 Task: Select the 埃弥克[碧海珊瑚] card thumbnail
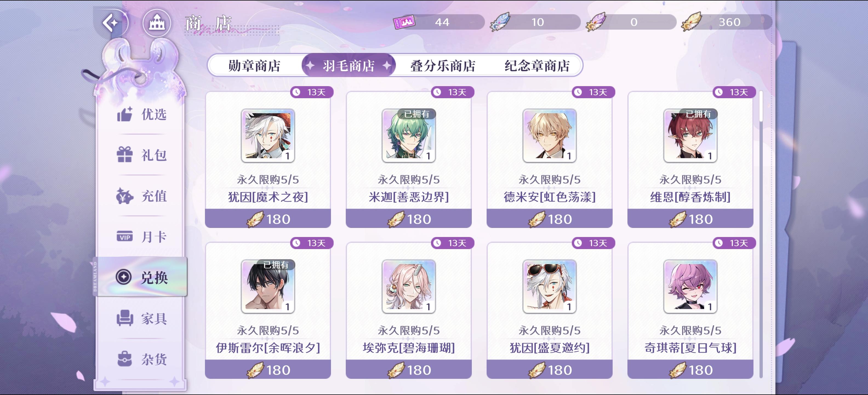tap(409, 286)
